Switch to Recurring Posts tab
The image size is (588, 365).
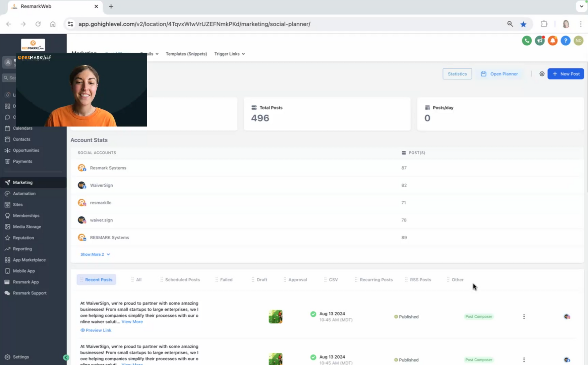click(x=374, y=280)
